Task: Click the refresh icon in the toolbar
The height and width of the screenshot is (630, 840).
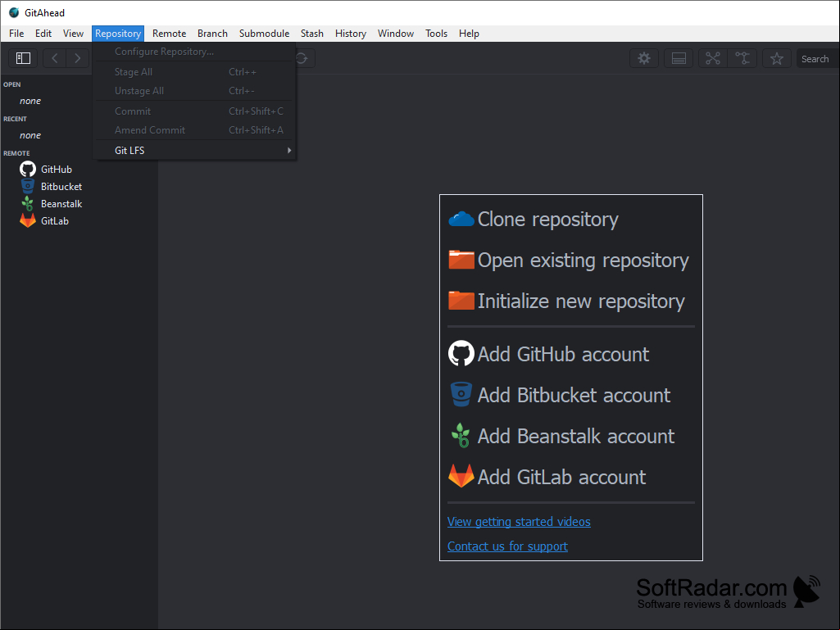Action: pyautogui.click(x=302, y=58)
